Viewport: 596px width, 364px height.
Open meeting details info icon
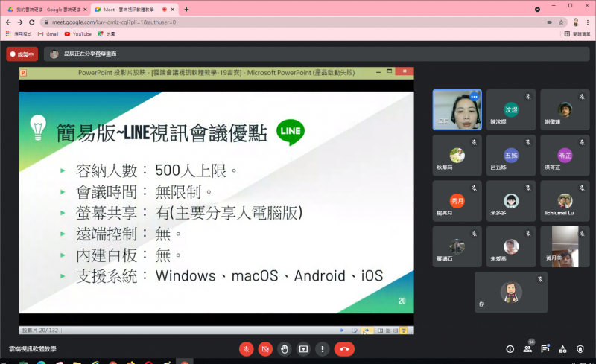(x=510, y=349)
